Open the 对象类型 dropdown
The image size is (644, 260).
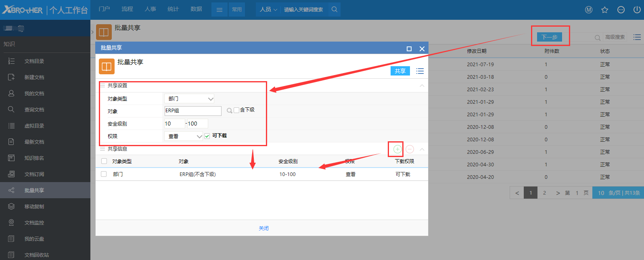189,99
